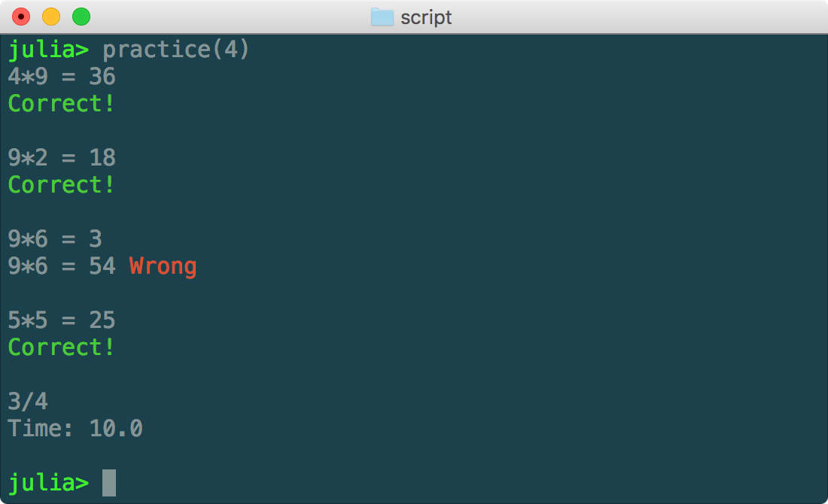Image resolution: width=828 pixels, height=504 pixels.
Task: Click the "script" window title text
Action: (x=426, y=17)
